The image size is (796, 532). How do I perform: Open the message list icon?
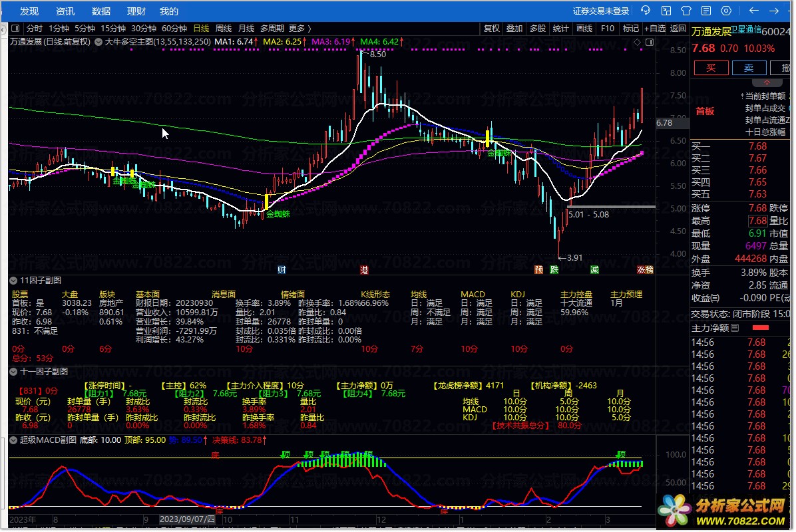click(x=706, y=11)
